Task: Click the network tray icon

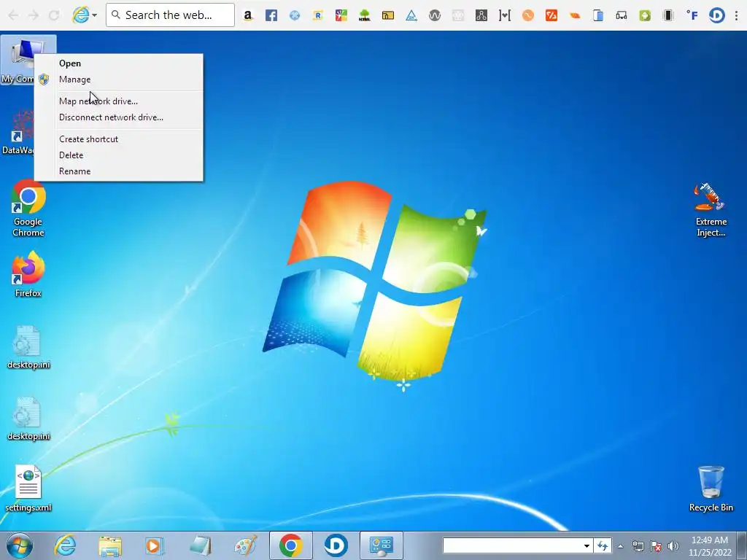Action: [x=638, y=546]
